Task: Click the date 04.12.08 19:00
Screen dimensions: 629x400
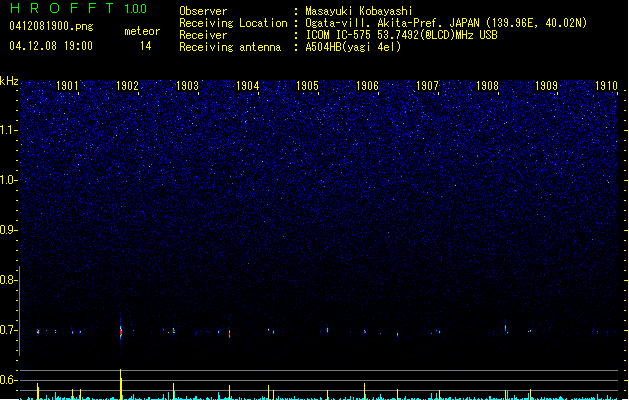Action: [x=51, y=46]
